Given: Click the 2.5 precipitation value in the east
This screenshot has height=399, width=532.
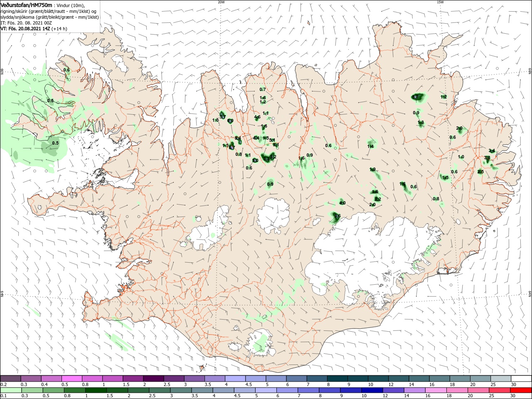Looking at the screenshot, I should click(480, 172).
